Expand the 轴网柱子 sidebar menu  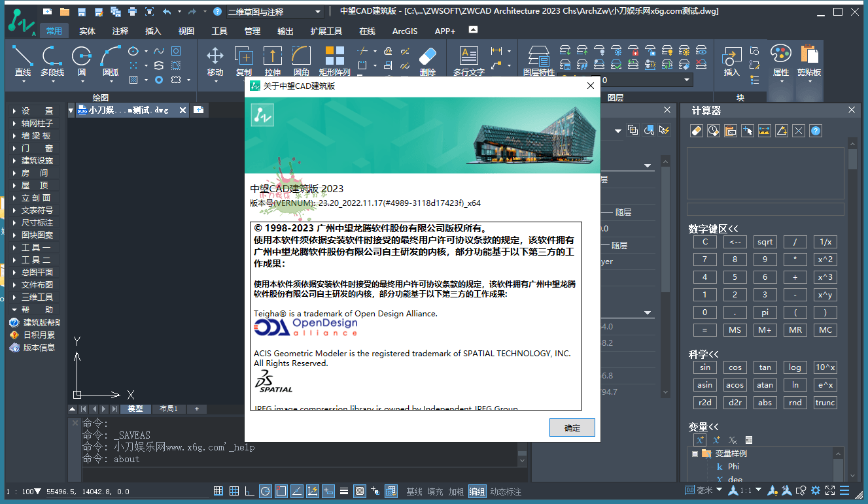click(x=37, y=124)
